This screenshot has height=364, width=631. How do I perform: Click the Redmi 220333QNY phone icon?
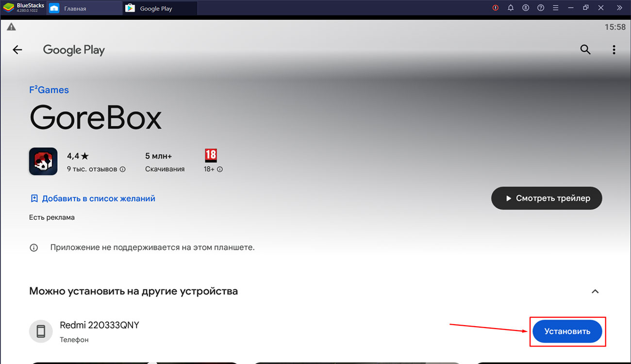41,331
